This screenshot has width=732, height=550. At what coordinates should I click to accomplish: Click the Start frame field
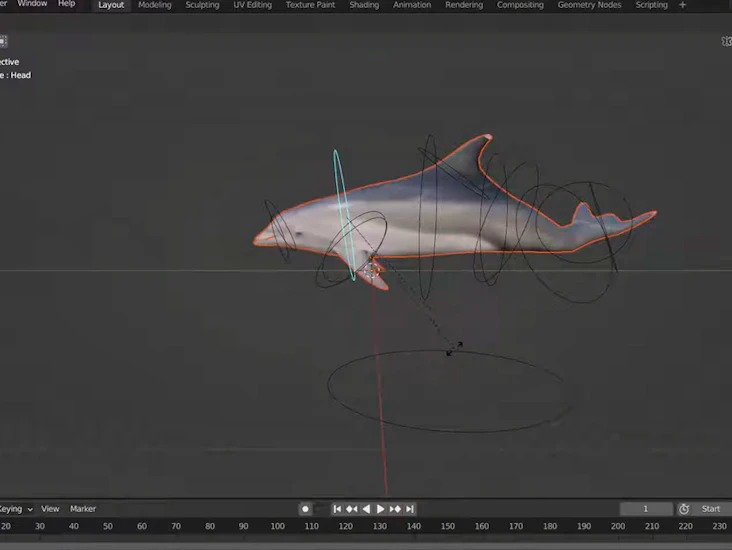[x=711, y=509]
